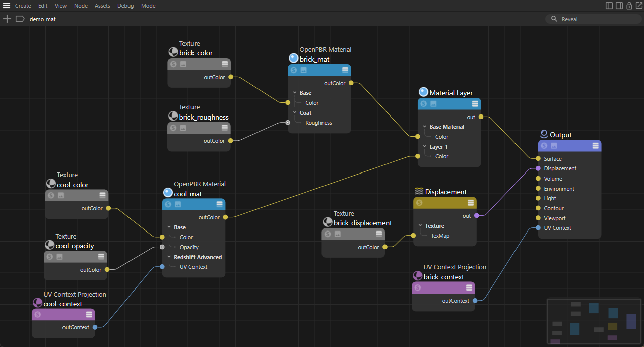Collapse the Redshift Advanced group in cool_mat
644x347 pixels.
pyautogui.click(x=169, y=257)
